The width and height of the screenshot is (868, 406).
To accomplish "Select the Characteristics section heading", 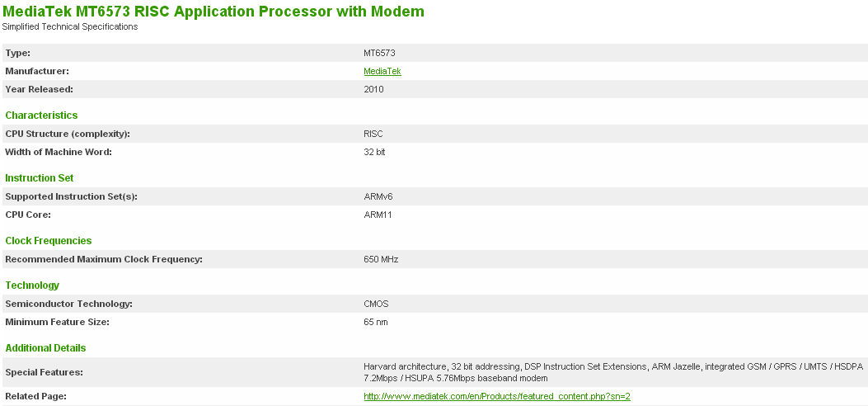I will click(x=41, y=116).
